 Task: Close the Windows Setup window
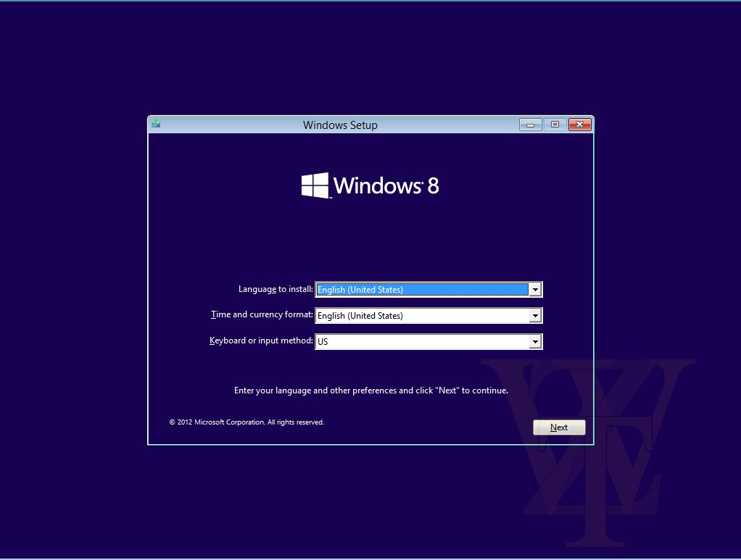coord(580,125)
